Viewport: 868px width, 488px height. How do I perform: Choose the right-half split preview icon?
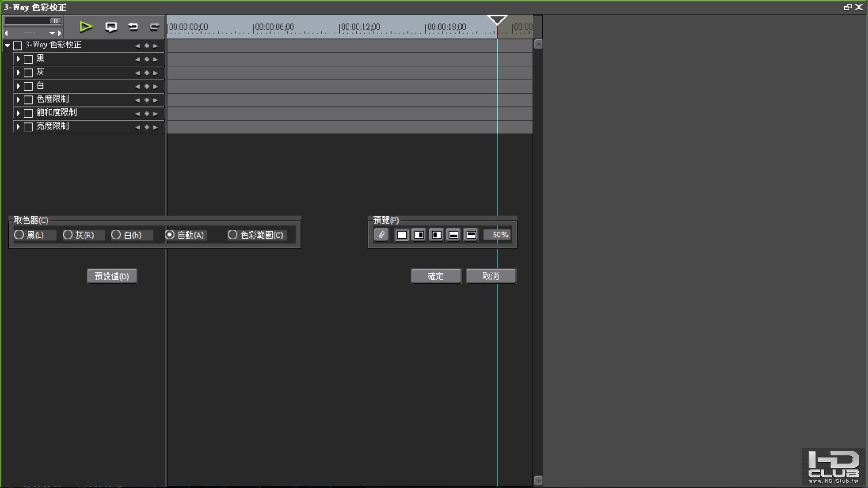tap(436, 235)
